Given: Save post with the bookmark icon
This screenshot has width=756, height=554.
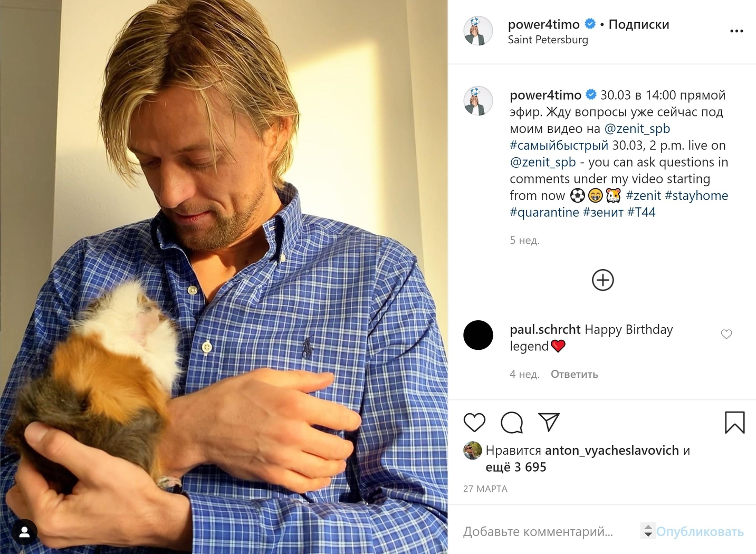Looking at the screenshot, I should tap(734, 423).
